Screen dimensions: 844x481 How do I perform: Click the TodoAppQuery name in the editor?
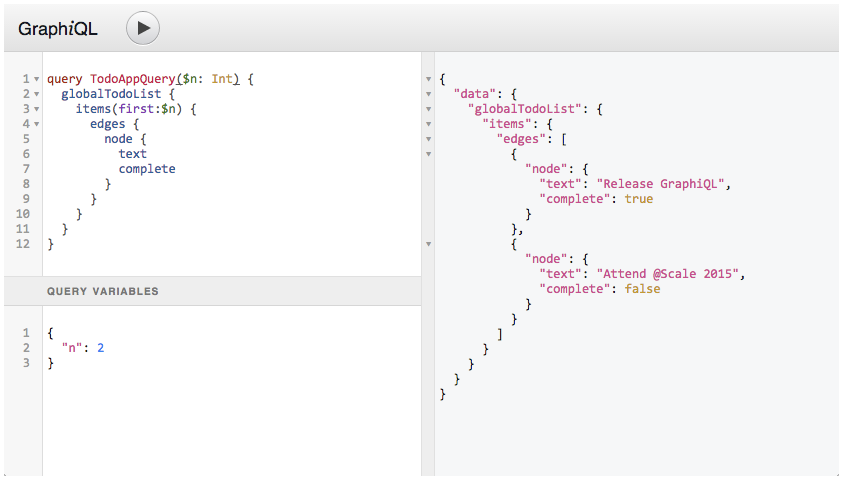tap(132, 79)
